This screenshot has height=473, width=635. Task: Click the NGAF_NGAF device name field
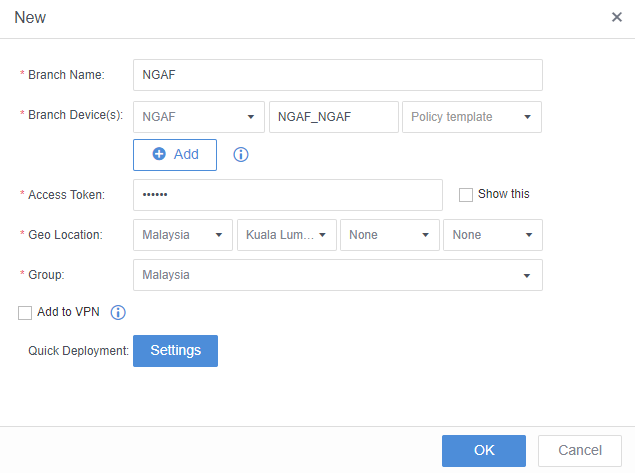pyautogui.click(x=333, y=117)
